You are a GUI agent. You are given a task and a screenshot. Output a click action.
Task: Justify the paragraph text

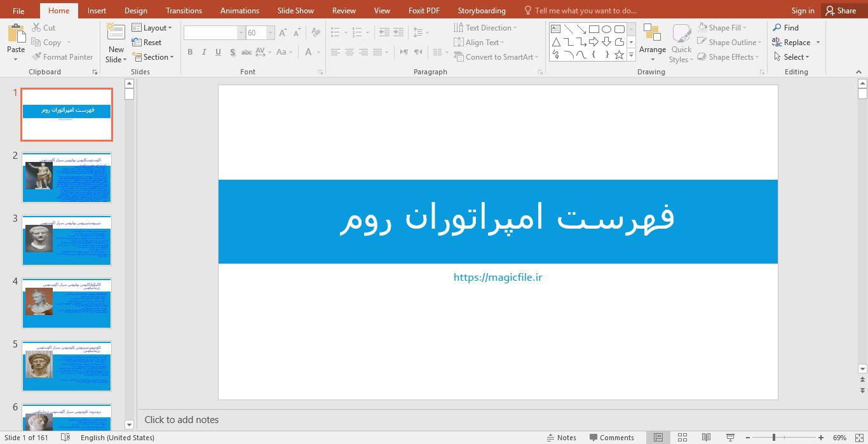point(377,52)
